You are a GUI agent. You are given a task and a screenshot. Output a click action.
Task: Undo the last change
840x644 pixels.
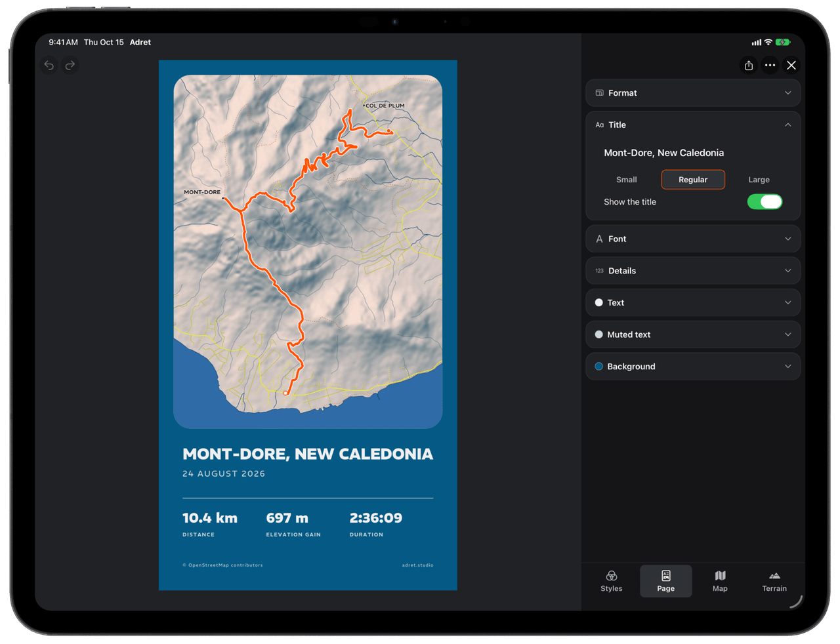(49, 65)
